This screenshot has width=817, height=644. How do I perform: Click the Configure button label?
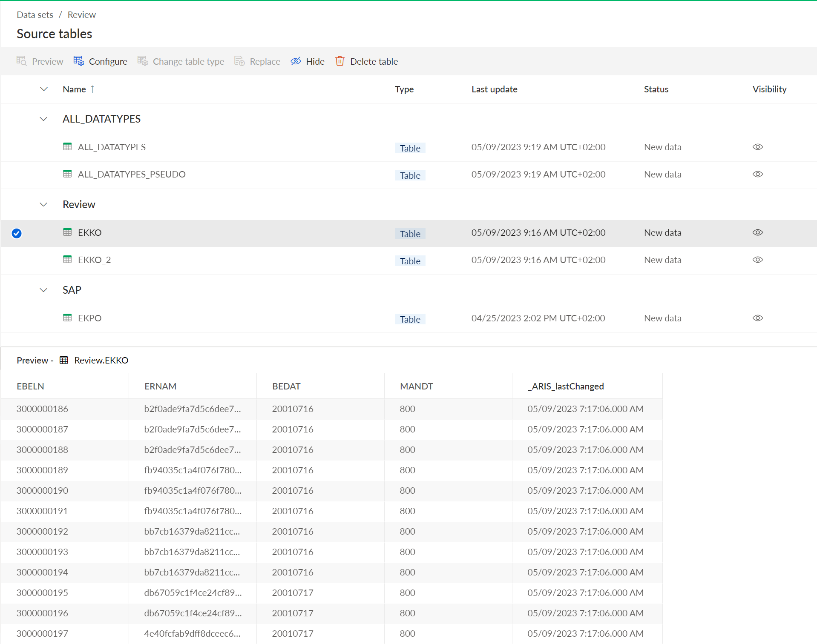(x=108, y=61)
